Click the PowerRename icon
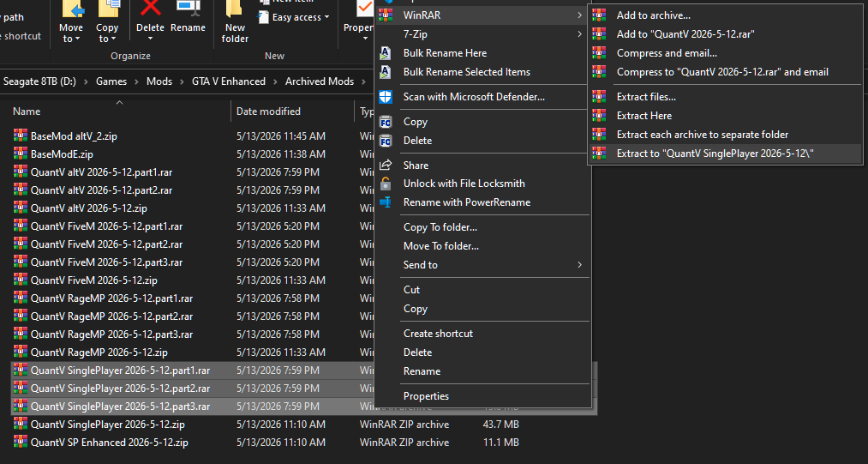Viewport: 868px width, 464px height. (386, 202)
